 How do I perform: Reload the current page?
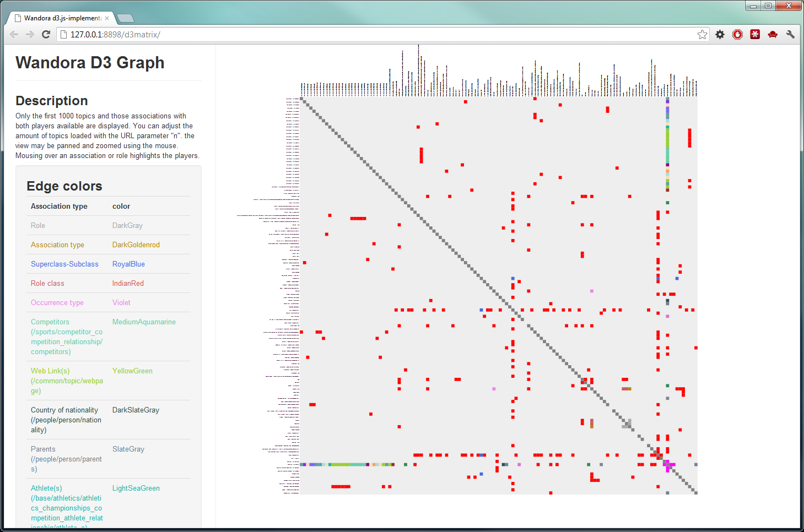point(46,34)
